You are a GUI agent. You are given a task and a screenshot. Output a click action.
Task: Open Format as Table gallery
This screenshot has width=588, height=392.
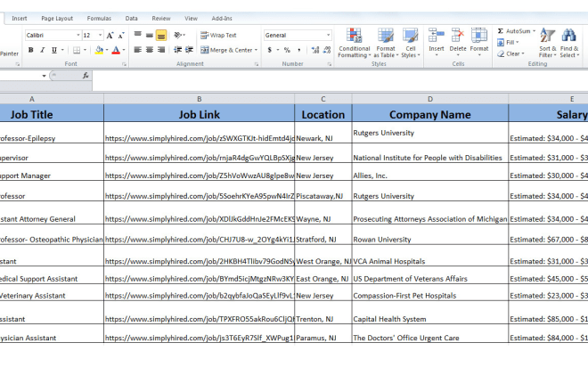pos(386,43)
